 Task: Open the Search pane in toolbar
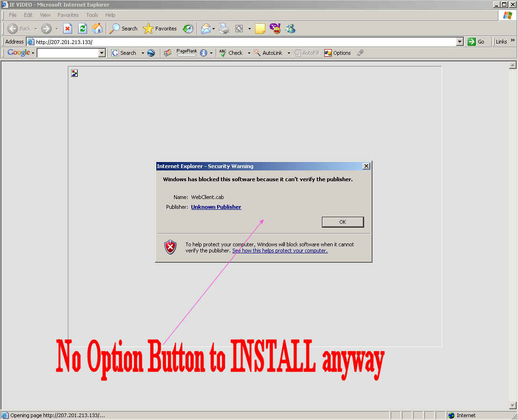(123, 29)
